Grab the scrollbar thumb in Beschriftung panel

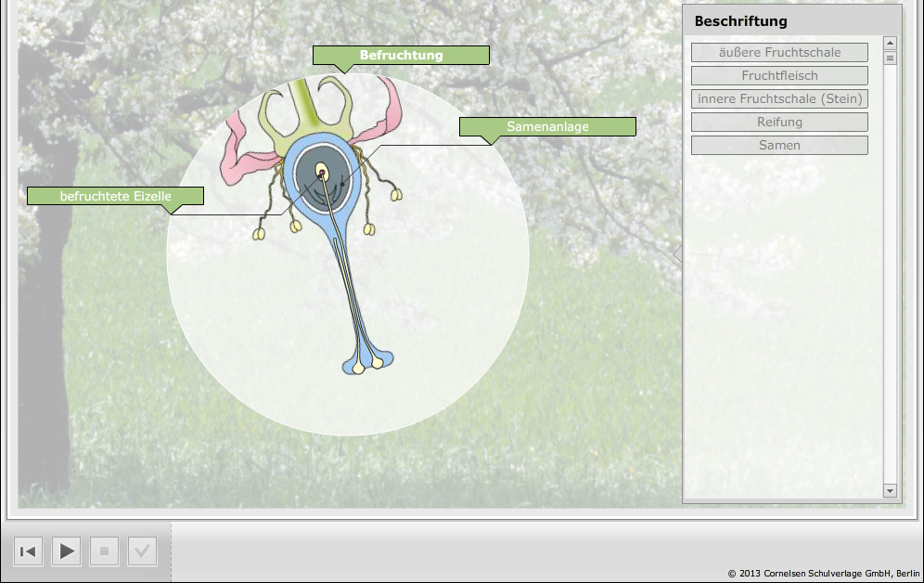click(891, 58)
